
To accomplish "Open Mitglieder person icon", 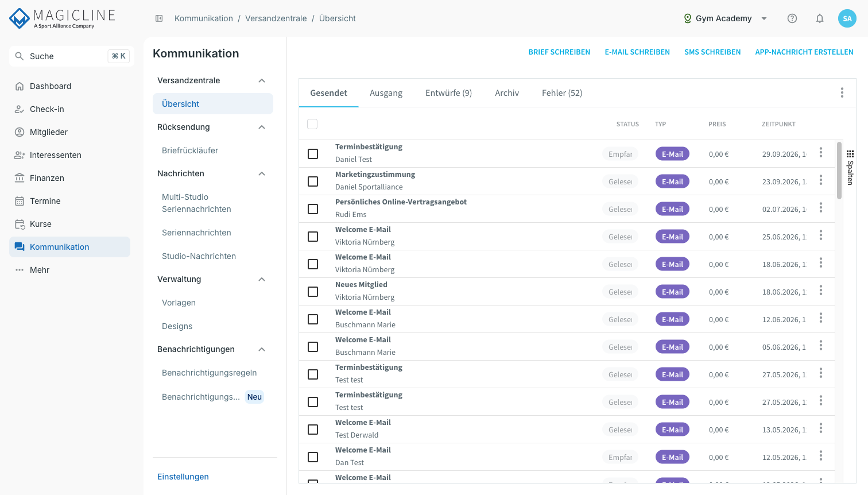I will [20, 132].
